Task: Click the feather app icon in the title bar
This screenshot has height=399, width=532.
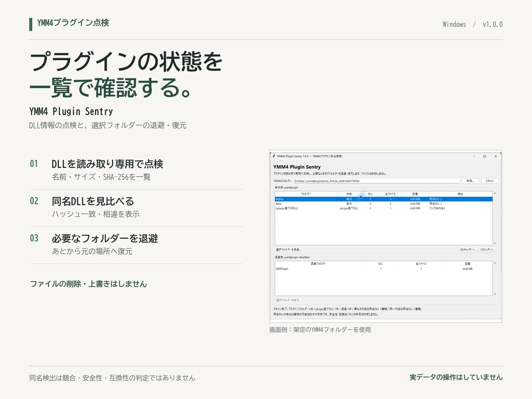Action: point(274,156)
